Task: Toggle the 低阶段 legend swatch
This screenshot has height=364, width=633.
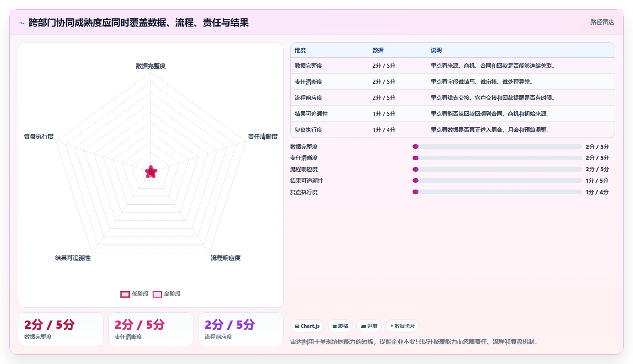Action: (125, 294)
